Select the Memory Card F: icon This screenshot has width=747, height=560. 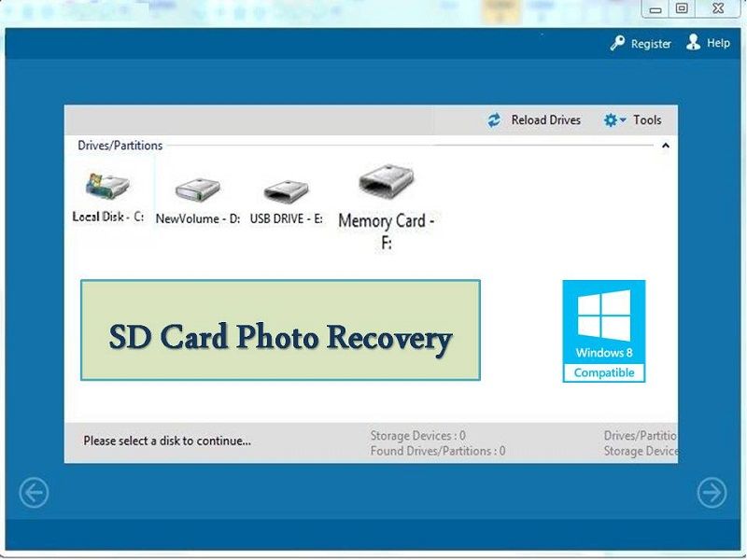pos(386,180)
